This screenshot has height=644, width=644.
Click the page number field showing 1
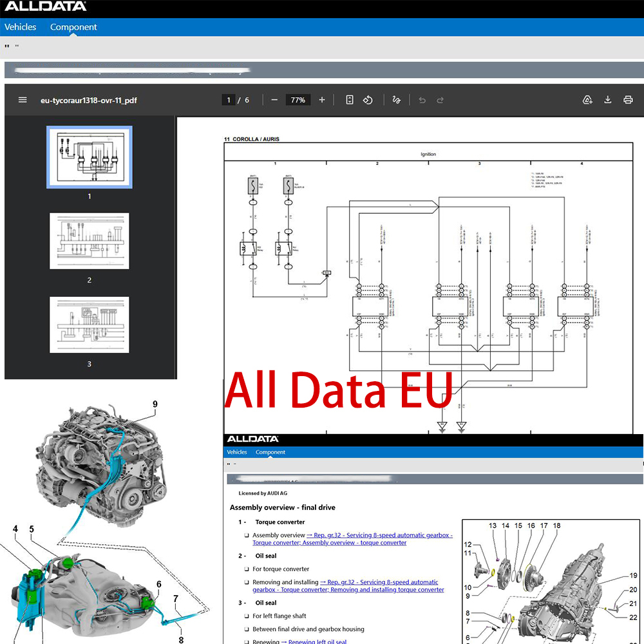tap(229, 100)
